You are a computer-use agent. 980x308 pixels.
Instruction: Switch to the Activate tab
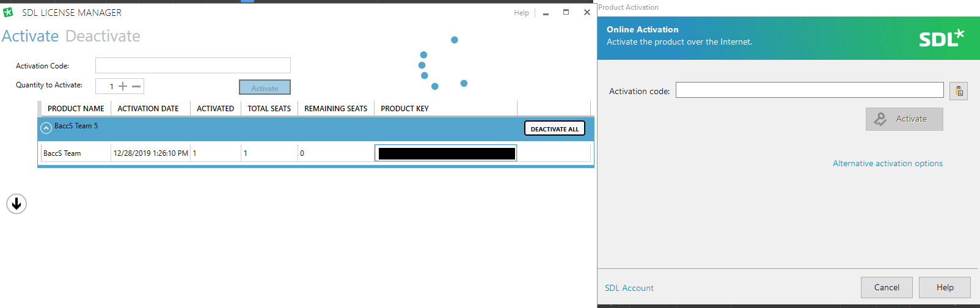(x=30, y=36)
